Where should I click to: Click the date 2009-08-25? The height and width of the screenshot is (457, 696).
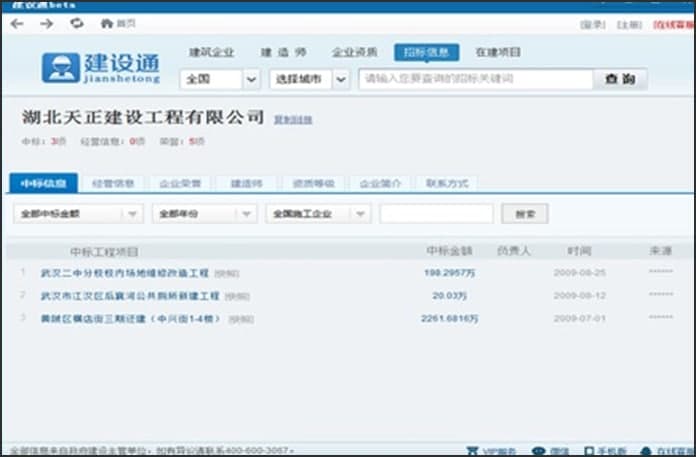580,272
